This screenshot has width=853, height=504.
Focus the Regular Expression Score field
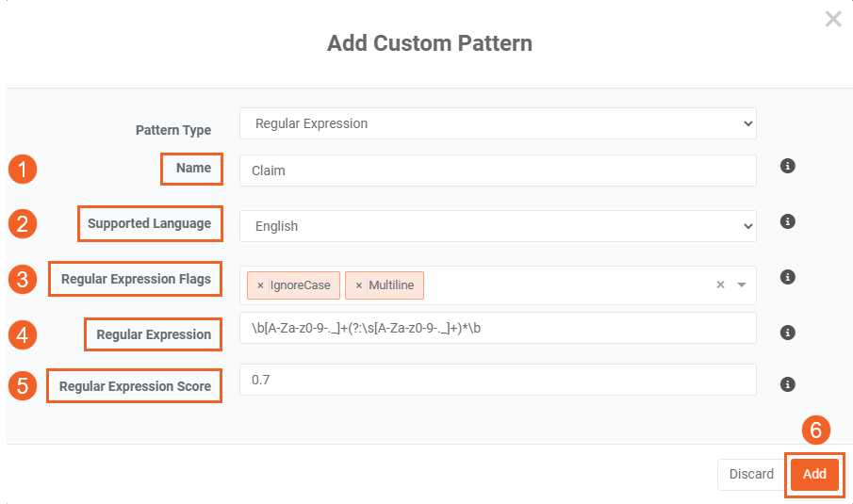coord(498,380)
